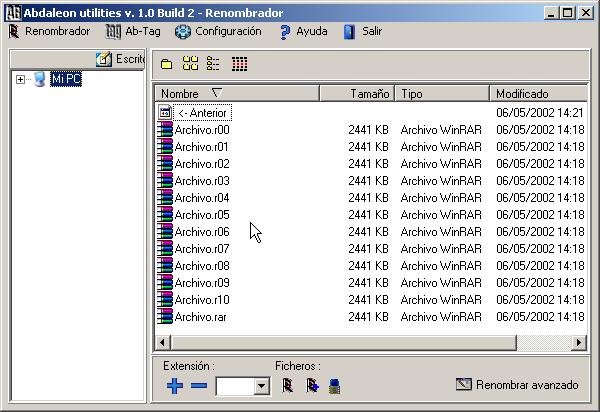Switch to list view icon
The image size is (600, 412).
coord(213,64)
